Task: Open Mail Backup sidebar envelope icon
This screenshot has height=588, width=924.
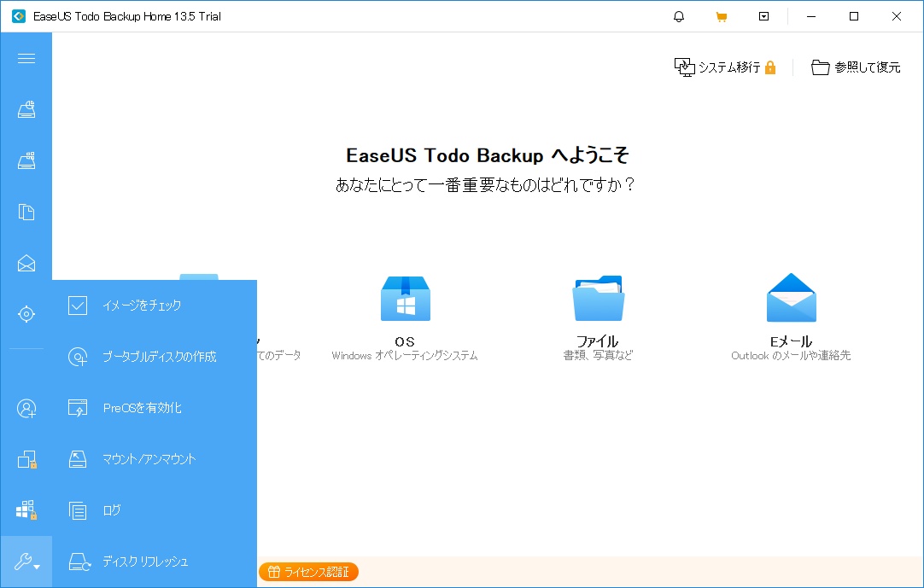Action: tap(26, 264)
